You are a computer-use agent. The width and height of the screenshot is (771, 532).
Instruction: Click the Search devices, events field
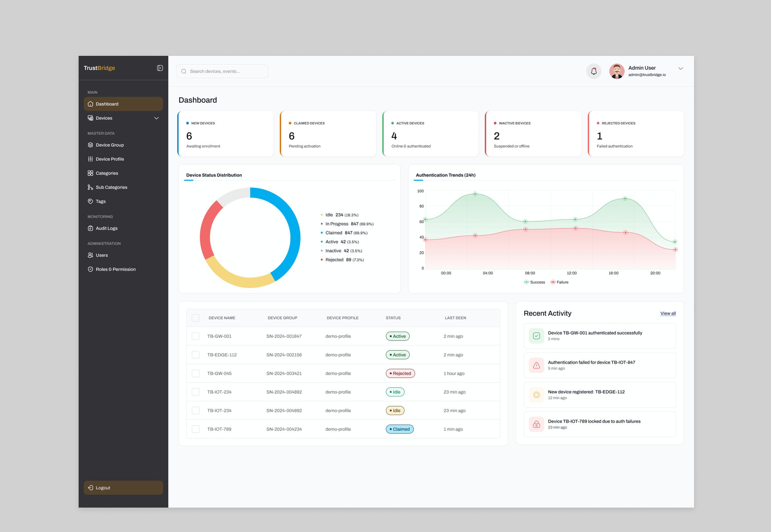222,71
